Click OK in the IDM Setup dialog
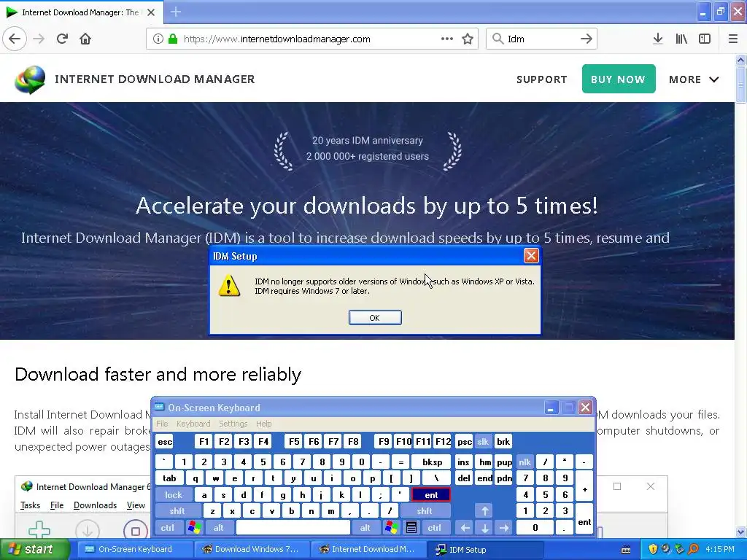 click(x=375, y=318)
